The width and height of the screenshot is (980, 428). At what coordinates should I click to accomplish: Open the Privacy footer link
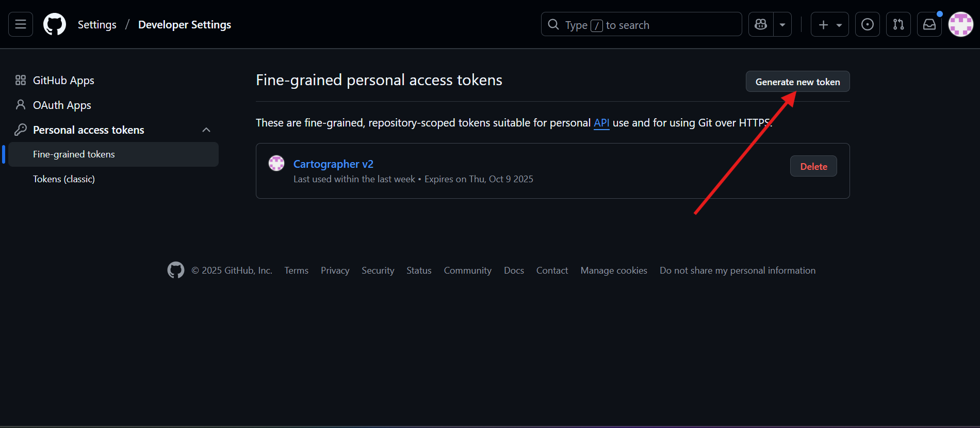pos(335,271)
